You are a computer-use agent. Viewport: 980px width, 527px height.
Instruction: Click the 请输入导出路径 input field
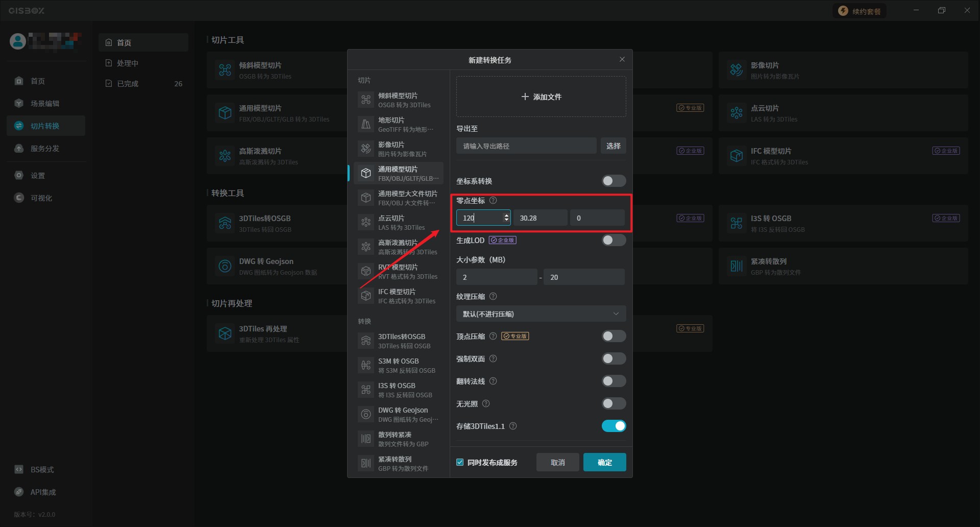click(x=526, y=146)
